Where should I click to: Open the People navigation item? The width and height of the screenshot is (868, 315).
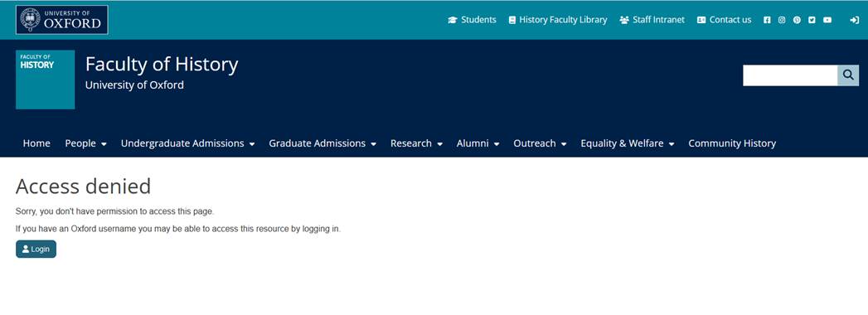pos(80,143)
